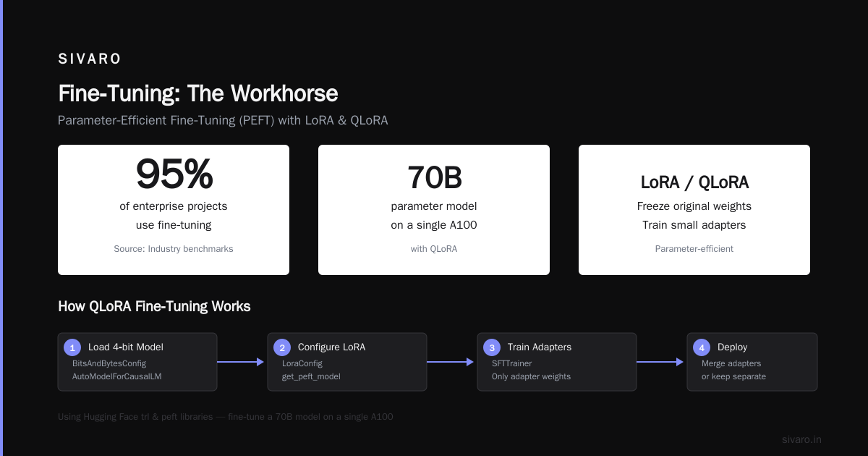Click the "Train Adapters" step title
The image size is (868, 456).
pyautogui.click(x=540, y=347)
